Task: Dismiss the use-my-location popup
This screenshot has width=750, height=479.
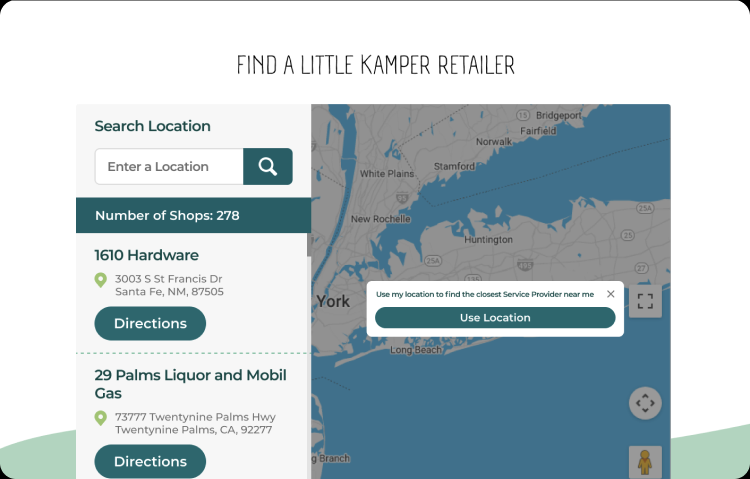Action: pyautogui.click(x=611, y=294)
